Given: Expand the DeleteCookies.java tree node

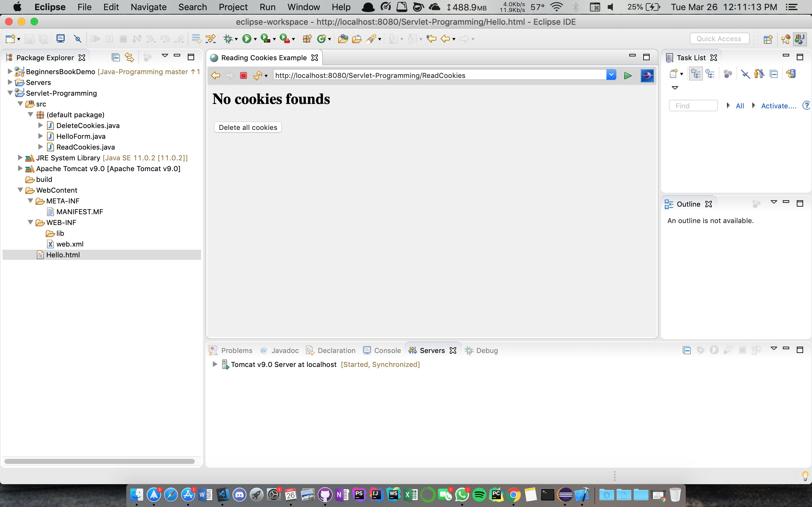Looking at the screenshot, I should pyautogui.click(x=40, y=125).
